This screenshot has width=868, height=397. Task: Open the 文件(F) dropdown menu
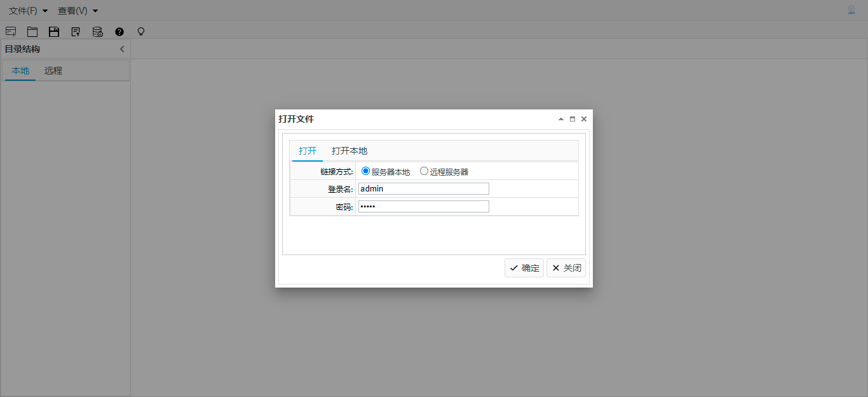tap(28, 11)
